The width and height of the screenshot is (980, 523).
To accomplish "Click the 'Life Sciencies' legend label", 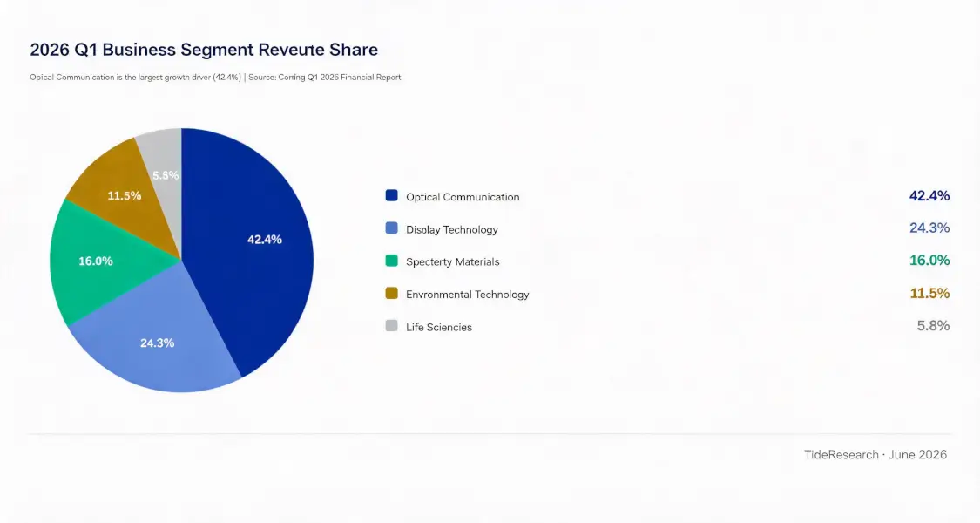I will [x=439, y=327].
